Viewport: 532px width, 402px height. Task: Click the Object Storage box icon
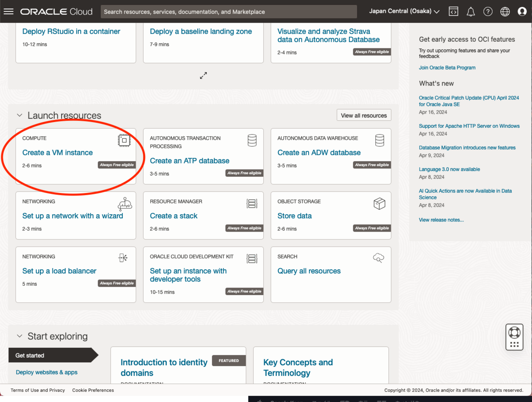point(379,204)
